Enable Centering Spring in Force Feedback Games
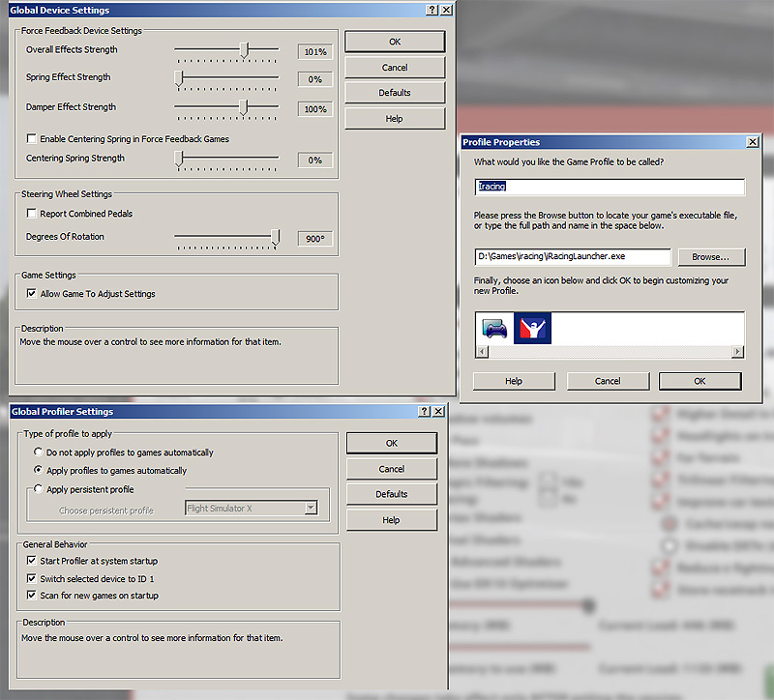Screen dimensions: 774x700 coord(32,139)
